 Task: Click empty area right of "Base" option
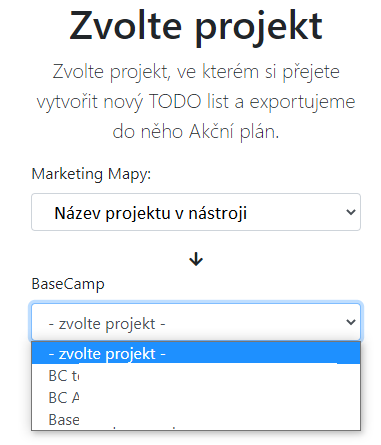[x=220, y=420]
